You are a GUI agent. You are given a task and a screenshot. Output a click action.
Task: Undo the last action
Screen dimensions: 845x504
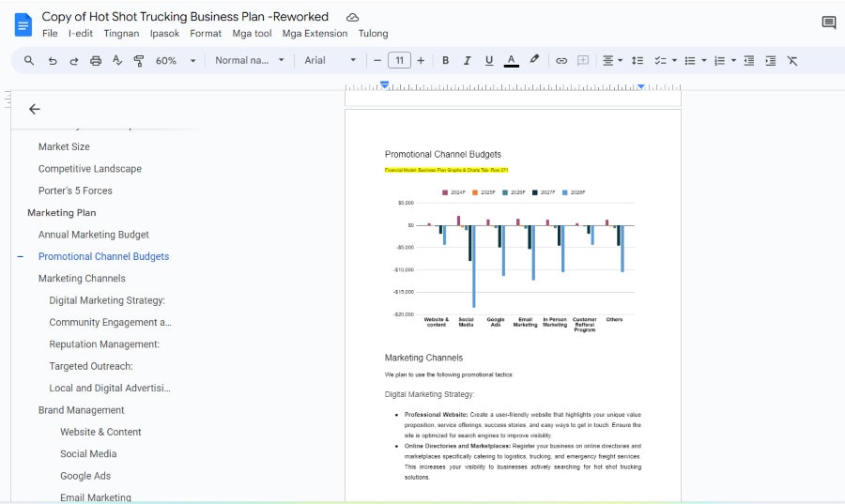tap(53, 61)
